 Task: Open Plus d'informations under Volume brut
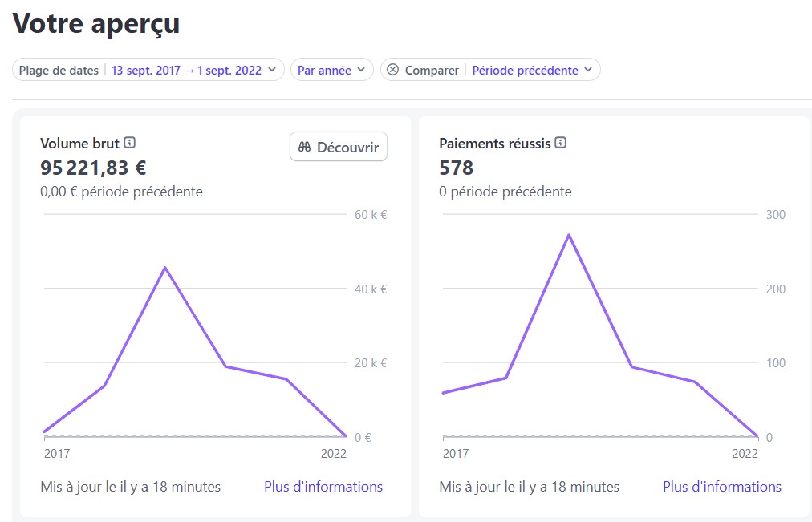(x=323, y=487)
